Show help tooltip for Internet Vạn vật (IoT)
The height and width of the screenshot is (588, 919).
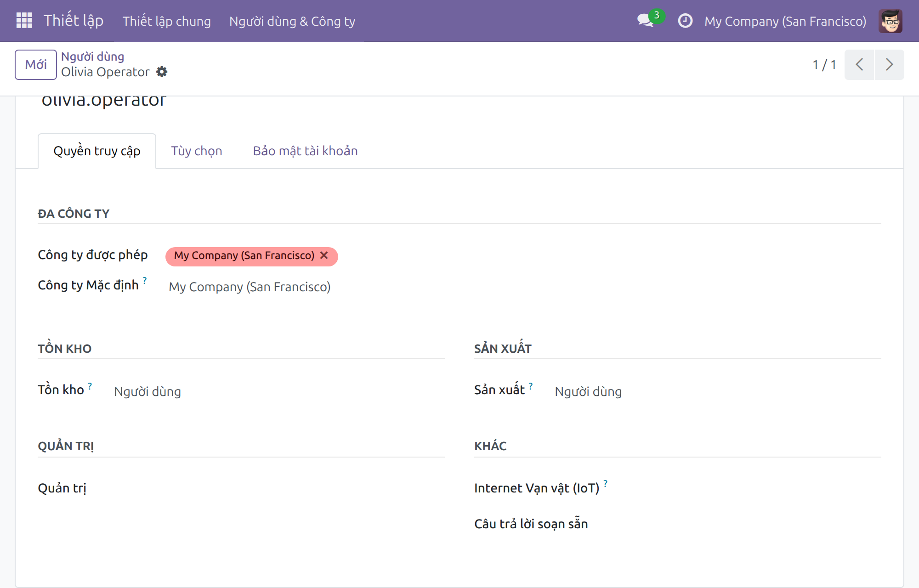tap(606, 483)
